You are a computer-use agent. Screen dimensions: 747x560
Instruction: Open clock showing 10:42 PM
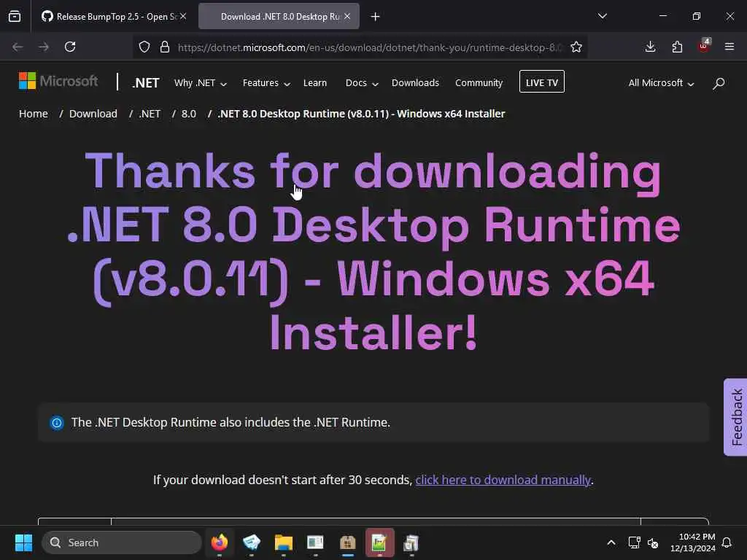tap(693, 542)
